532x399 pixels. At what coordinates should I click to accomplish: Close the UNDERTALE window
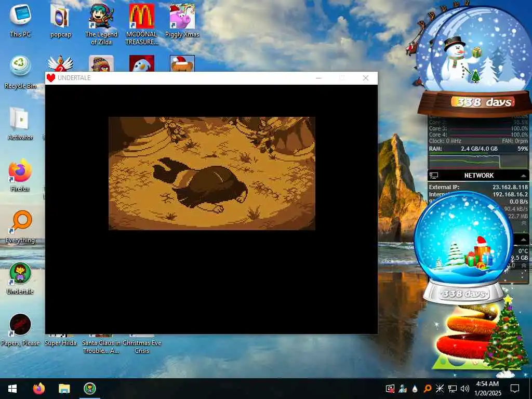click(366, 78)
